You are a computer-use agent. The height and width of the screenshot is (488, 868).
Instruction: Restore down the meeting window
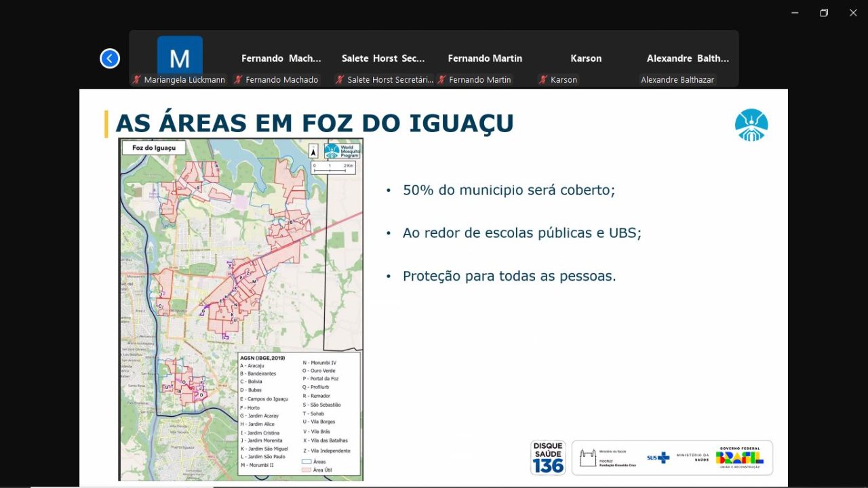click(824, 13)
